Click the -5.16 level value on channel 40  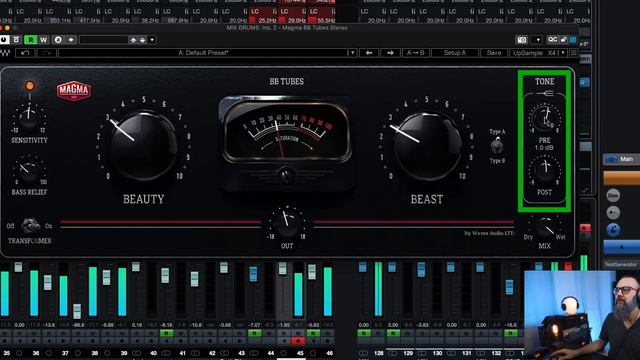tap(167, 325)
